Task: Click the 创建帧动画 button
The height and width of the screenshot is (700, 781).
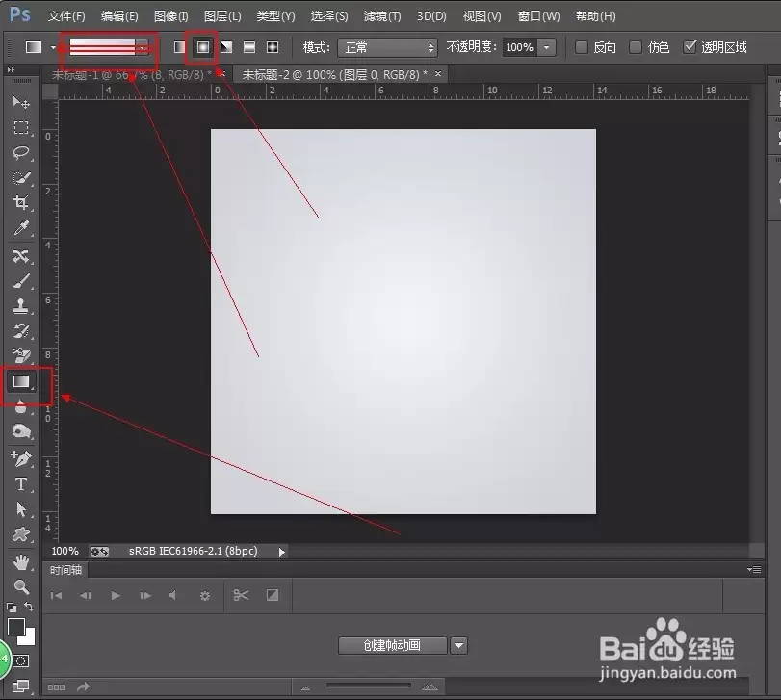Action: click(393, 646)
